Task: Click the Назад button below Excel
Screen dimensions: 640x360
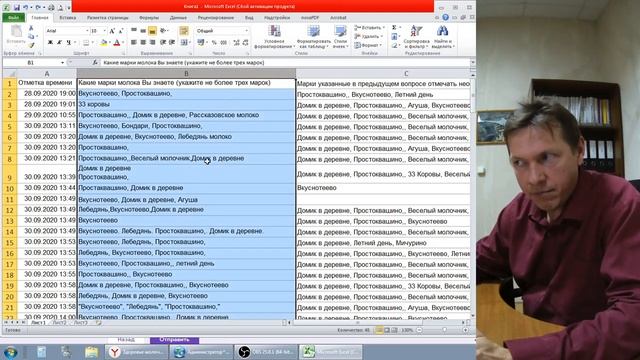Action: [126, 340]
